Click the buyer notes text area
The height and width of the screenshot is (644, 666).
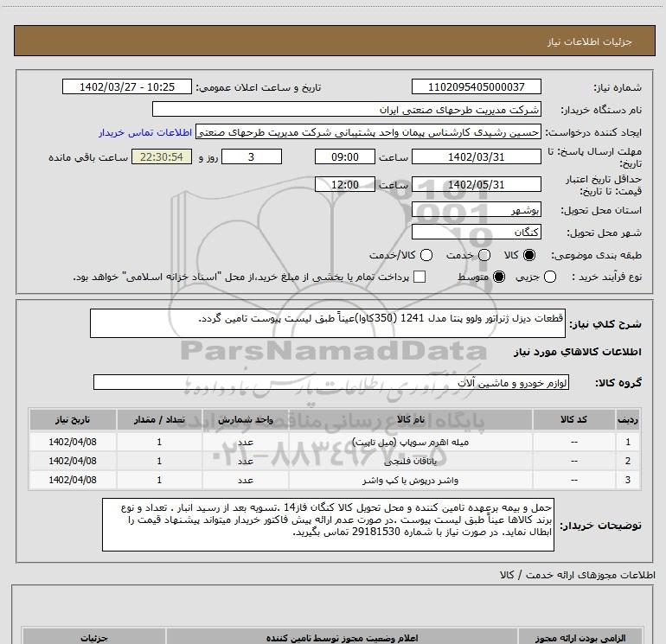(328, 525)
